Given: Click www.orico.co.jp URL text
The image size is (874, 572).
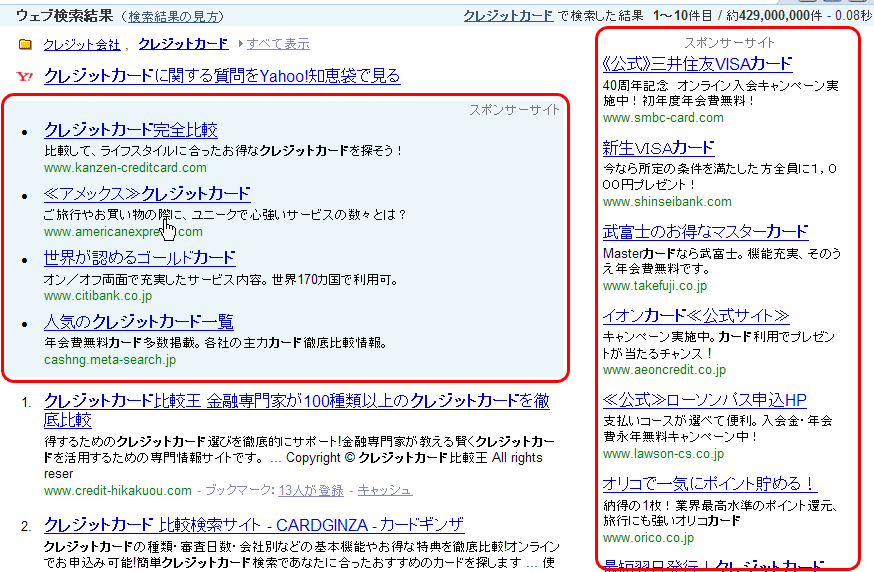Looking at the screenshot, I should coord(648,538).
